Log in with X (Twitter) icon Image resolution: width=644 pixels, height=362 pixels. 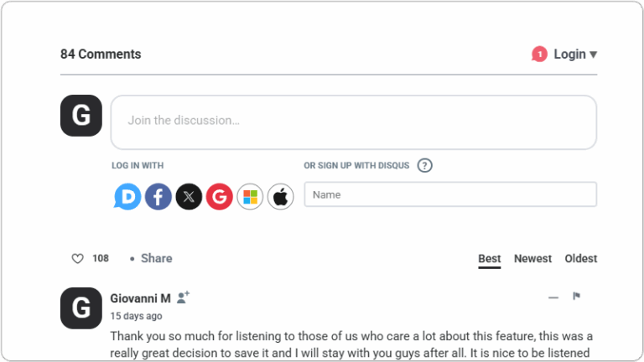click(x=189, y=197)
